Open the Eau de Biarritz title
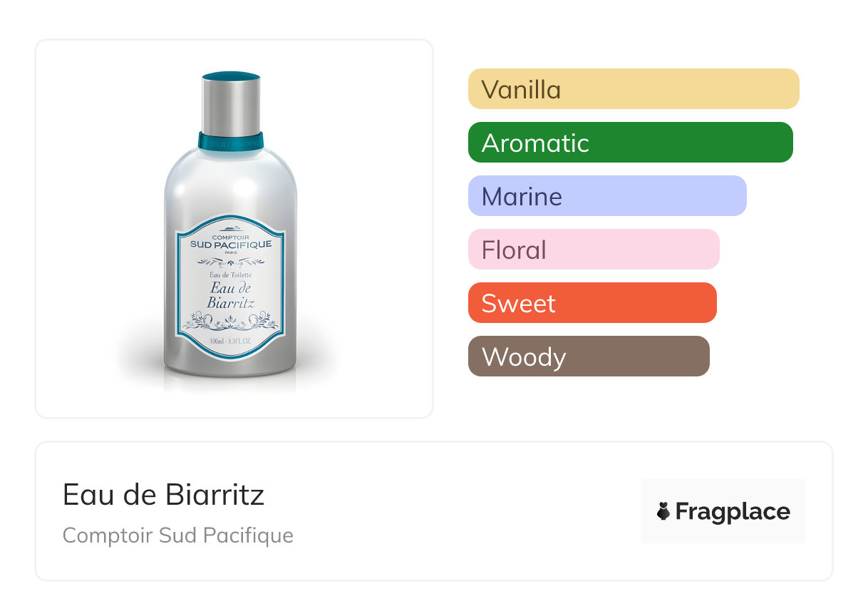This screenshot has height=616, width=868. tap(163, 495)
